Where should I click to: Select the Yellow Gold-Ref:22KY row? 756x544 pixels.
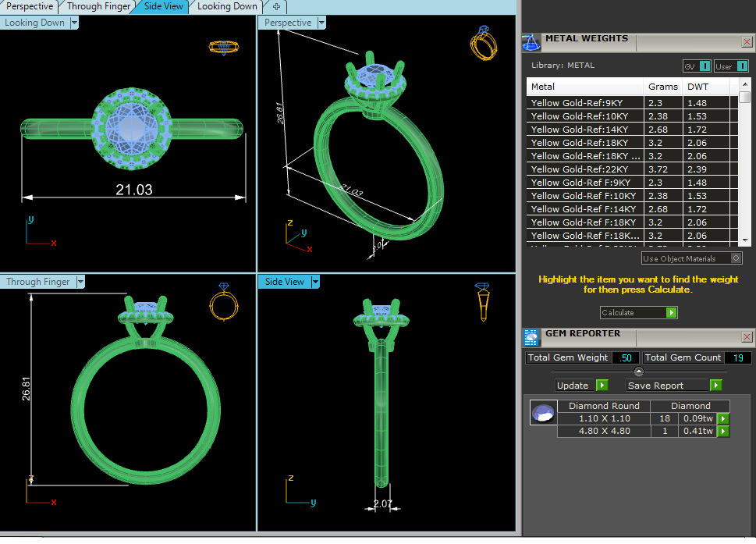(x=632, y=169)
